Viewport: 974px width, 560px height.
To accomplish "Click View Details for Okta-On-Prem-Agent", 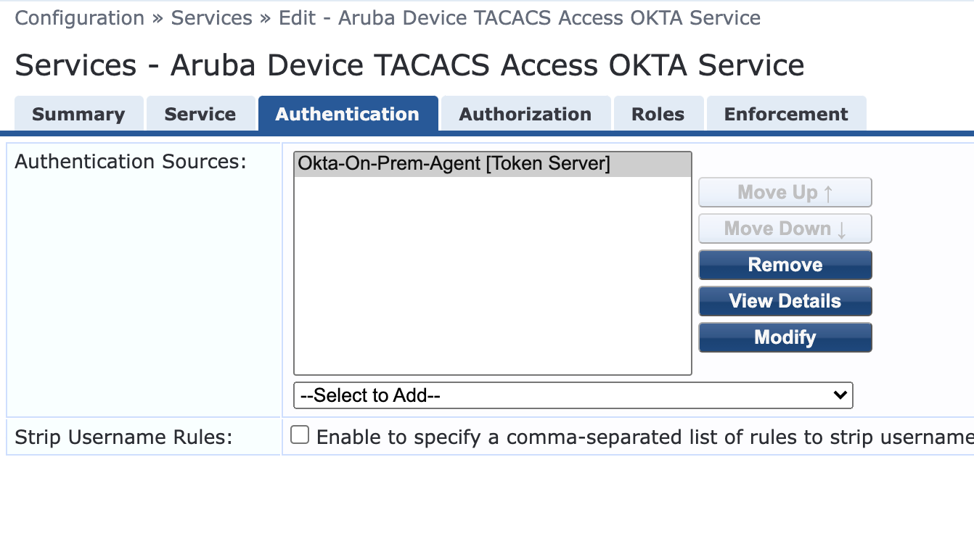I will [x=785, y=301].
